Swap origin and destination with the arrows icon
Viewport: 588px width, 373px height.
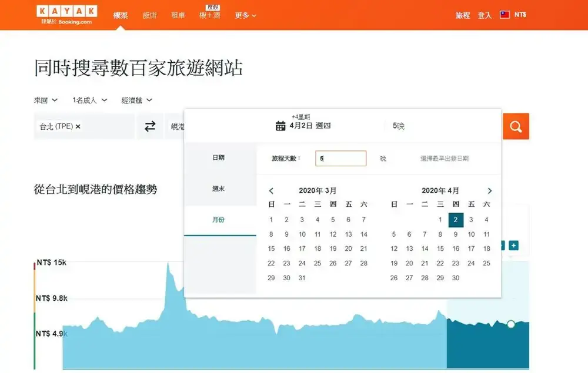click(150, 126)
